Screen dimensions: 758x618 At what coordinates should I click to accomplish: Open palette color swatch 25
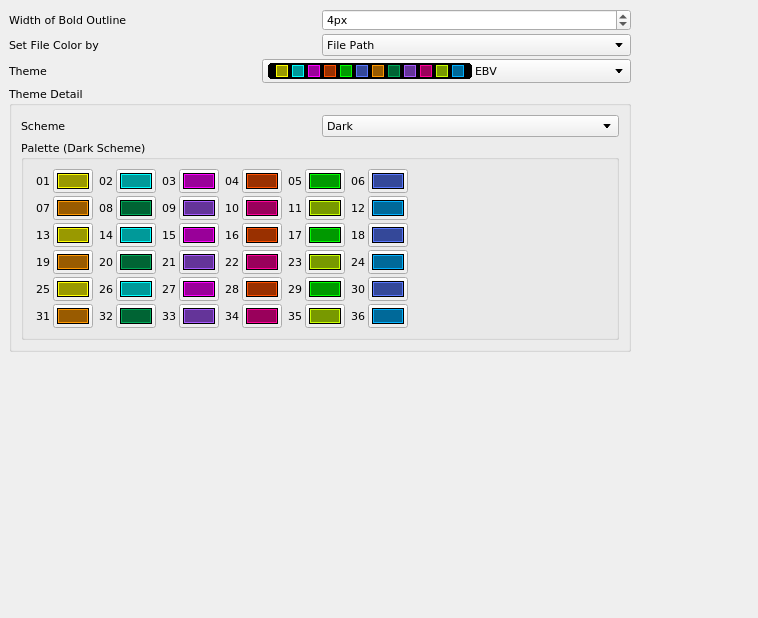point(73,289)
